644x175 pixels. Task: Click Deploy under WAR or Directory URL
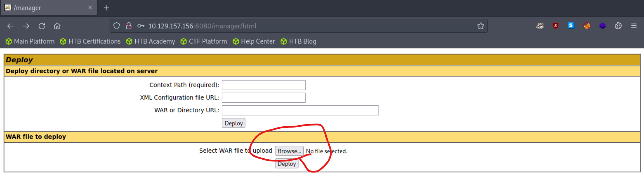coord(233,123)
